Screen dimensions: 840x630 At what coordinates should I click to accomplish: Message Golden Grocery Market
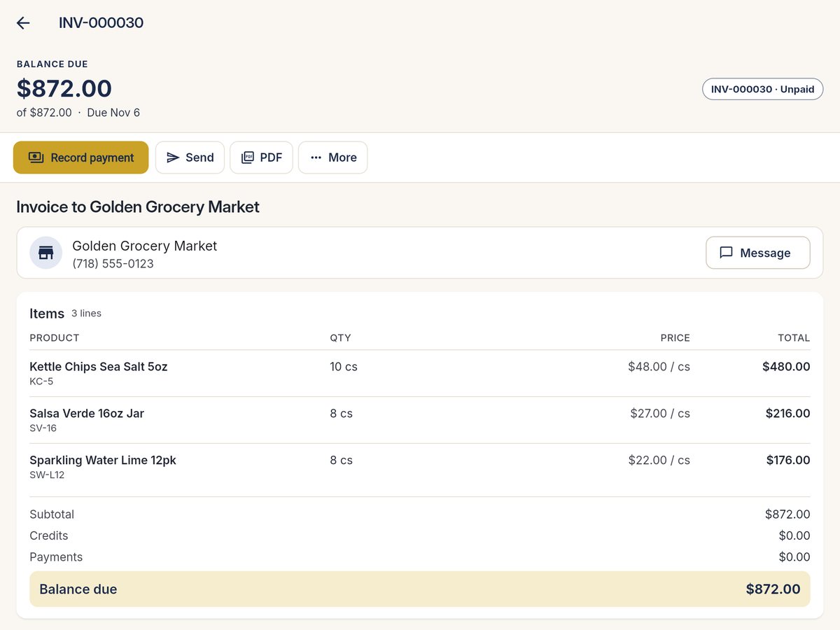[x=758, y=253]
